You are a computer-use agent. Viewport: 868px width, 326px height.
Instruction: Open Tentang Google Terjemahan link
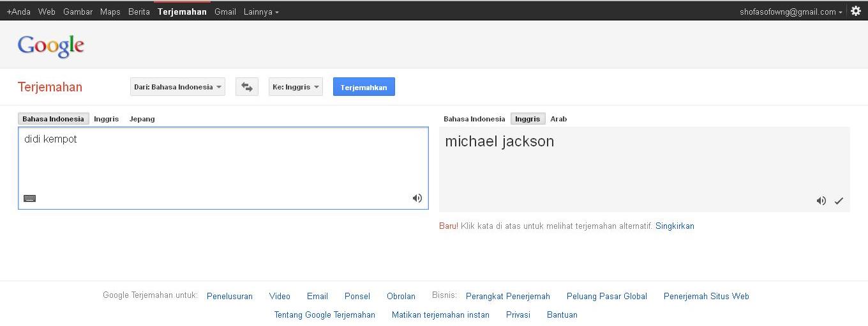(325, 314)
